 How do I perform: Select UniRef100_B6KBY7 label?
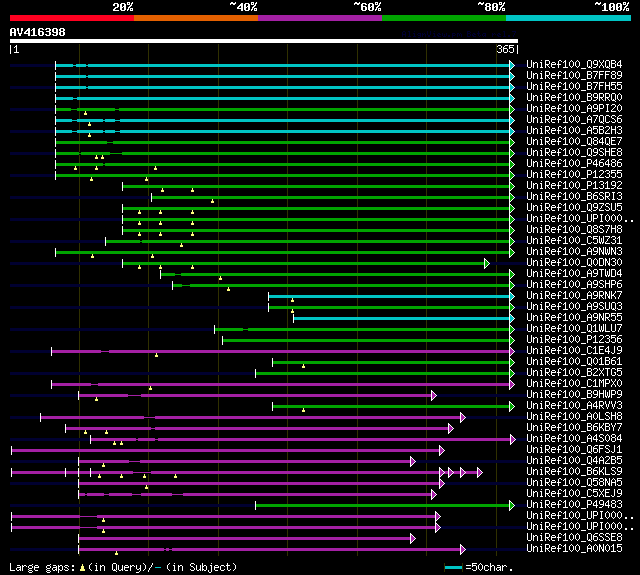click(574, 428)
